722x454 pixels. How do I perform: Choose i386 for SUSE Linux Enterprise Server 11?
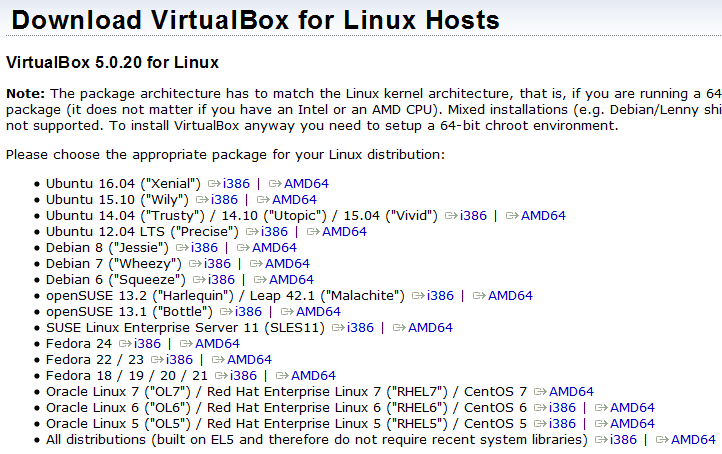tap(360, 328)
